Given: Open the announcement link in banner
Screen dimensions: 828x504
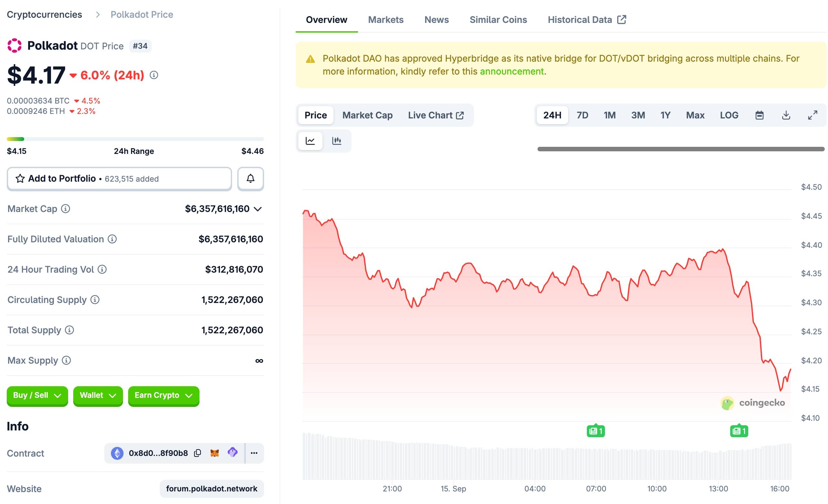Looking at the screenshot, I should 511,71.
